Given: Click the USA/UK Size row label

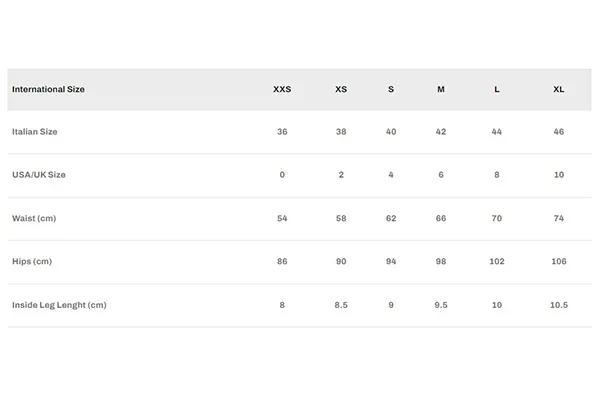Looking at the screenshot, I should [39, 175].
